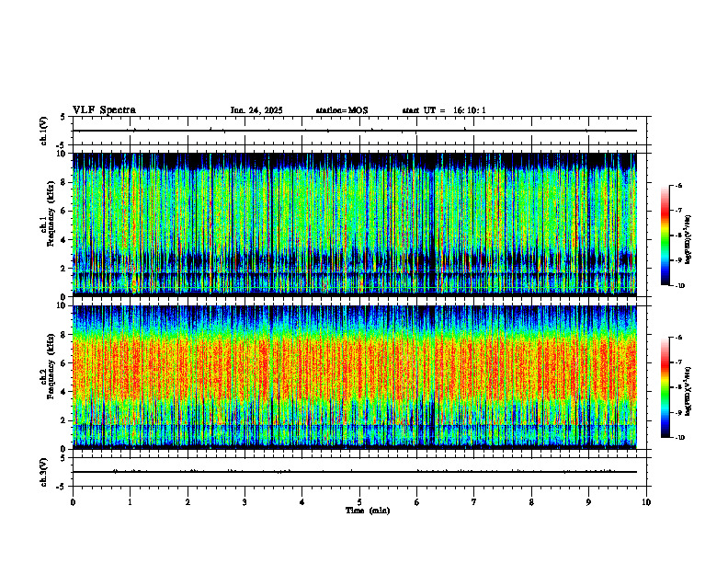Click the "-5" tick on ch.1(V) axis
The height and width of the screenshot is (563, 728).
click(62, 145)
